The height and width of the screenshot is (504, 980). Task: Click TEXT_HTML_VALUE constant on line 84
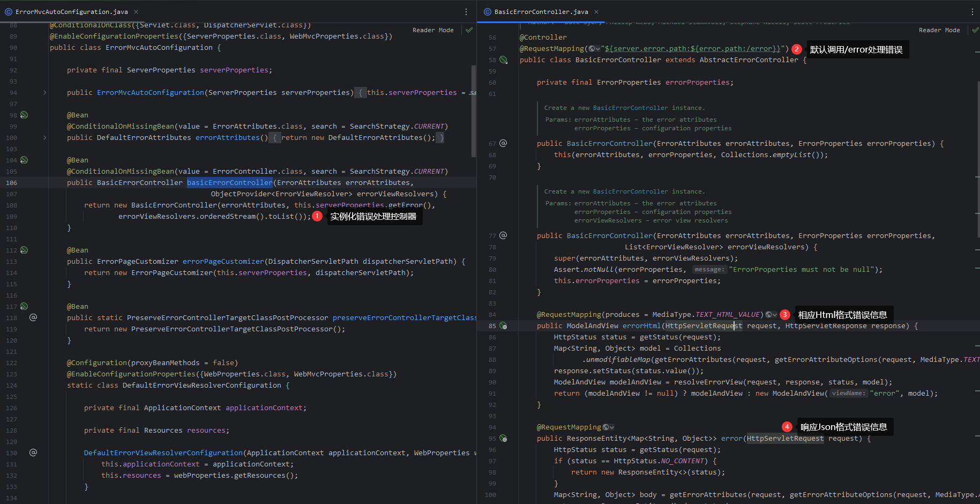point(728,315)
